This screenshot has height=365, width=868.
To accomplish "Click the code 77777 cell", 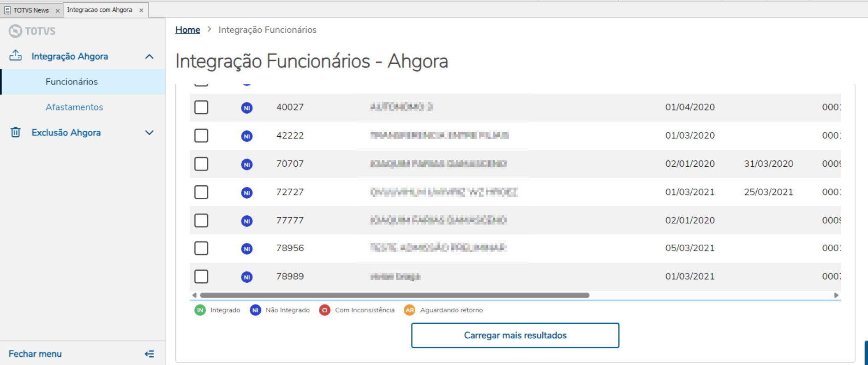I will coord(290,220).
